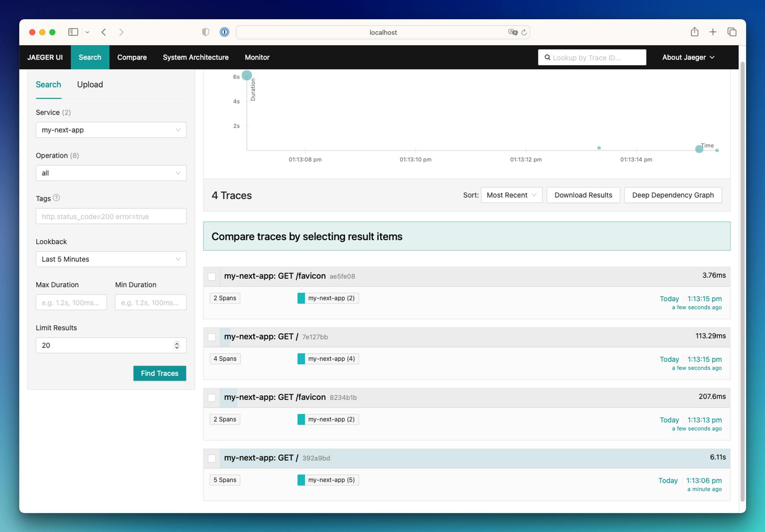765x532 pixels.
Task: Open the Safari share icon
Action: click(695, 32)
